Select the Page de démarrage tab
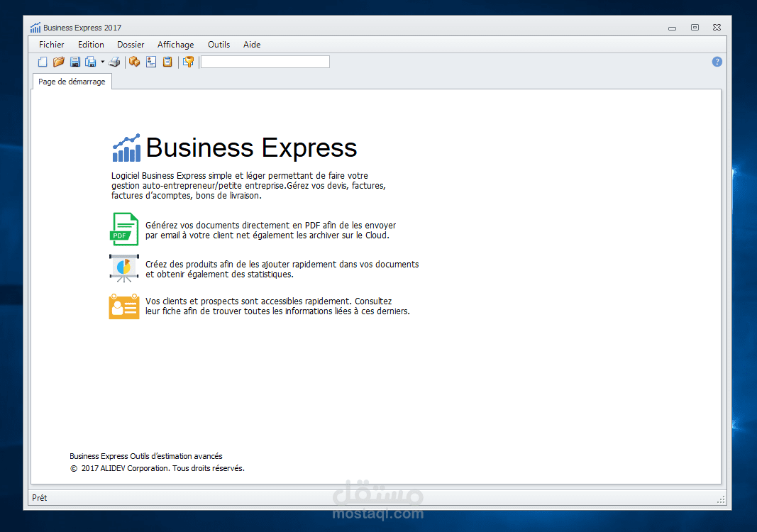Screen dimensions: 757x532 click(72, 82)
